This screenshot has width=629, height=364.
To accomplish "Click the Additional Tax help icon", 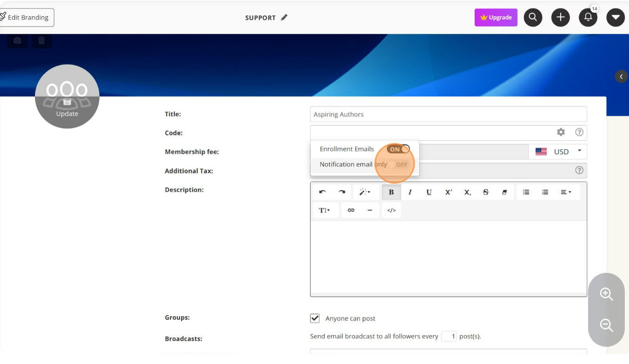I will (579, 171).
